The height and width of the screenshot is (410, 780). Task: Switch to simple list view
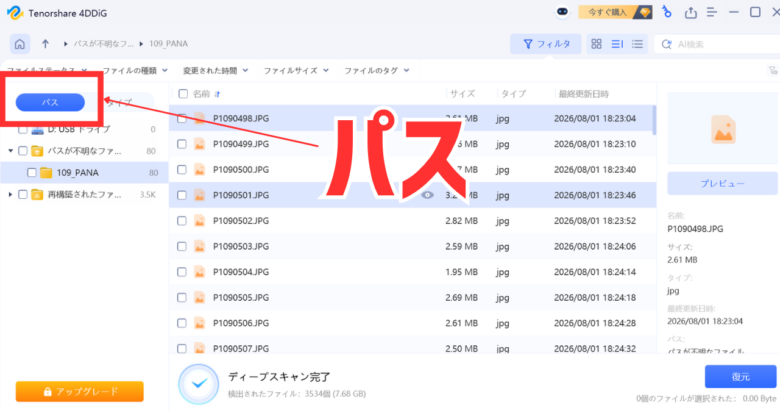[x=637, y=44]
